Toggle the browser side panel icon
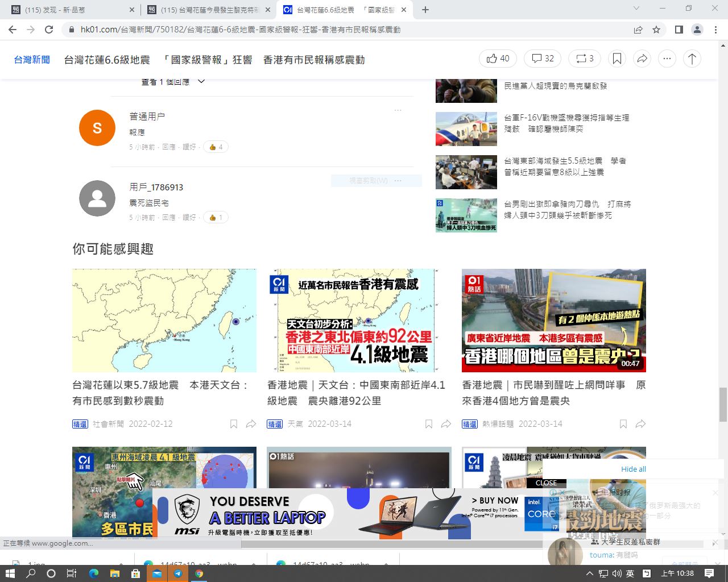Screen dimensions: 728x582 click(x=679, y=30)
